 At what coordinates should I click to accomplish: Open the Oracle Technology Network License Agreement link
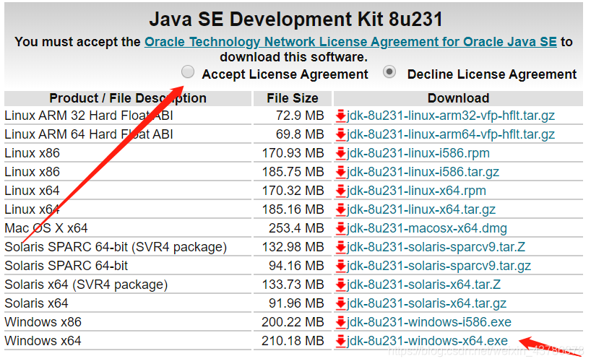(350, 42)
